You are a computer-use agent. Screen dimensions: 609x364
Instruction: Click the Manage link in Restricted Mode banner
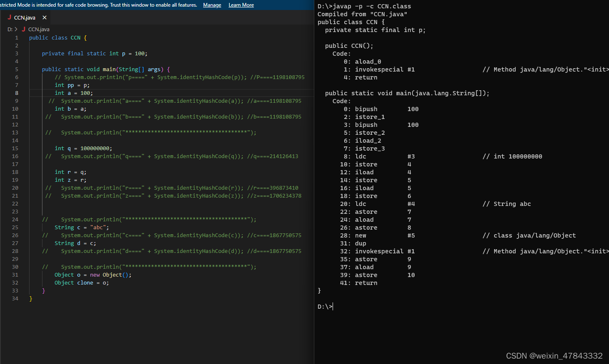212,5
